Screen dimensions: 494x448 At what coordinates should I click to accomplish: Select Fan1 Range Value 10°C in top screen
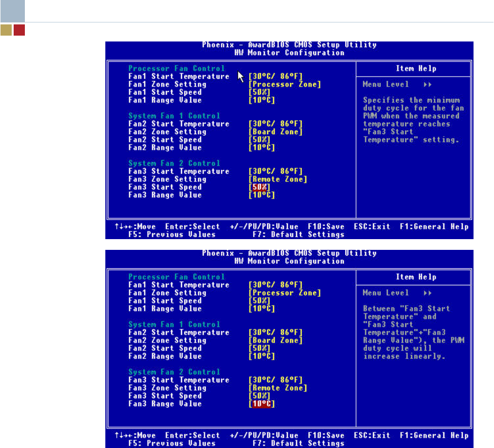[x=261, y=100]
